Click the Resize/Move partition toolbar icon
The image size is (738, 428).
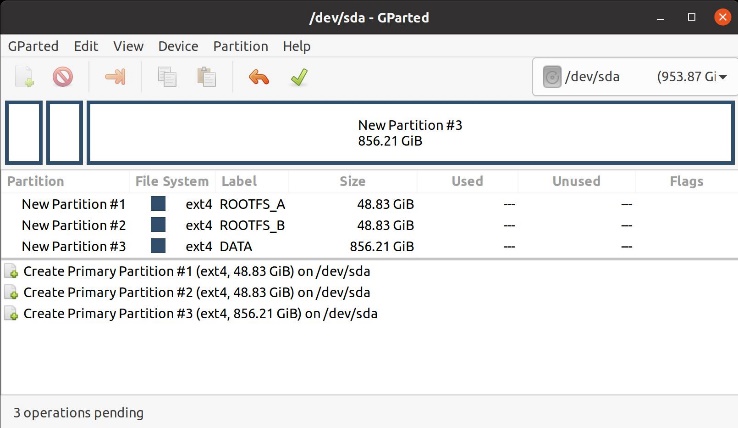click(115, 77)
